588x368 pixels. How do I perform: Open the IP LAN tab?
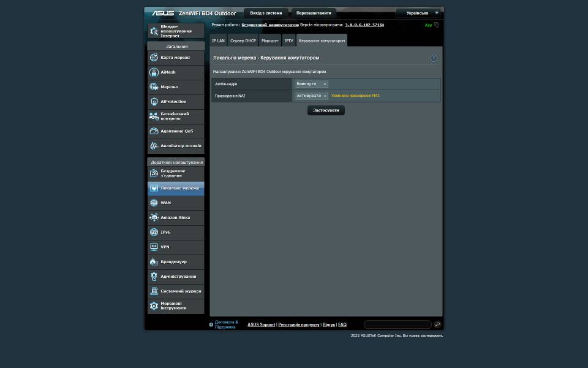pos(218,40)
